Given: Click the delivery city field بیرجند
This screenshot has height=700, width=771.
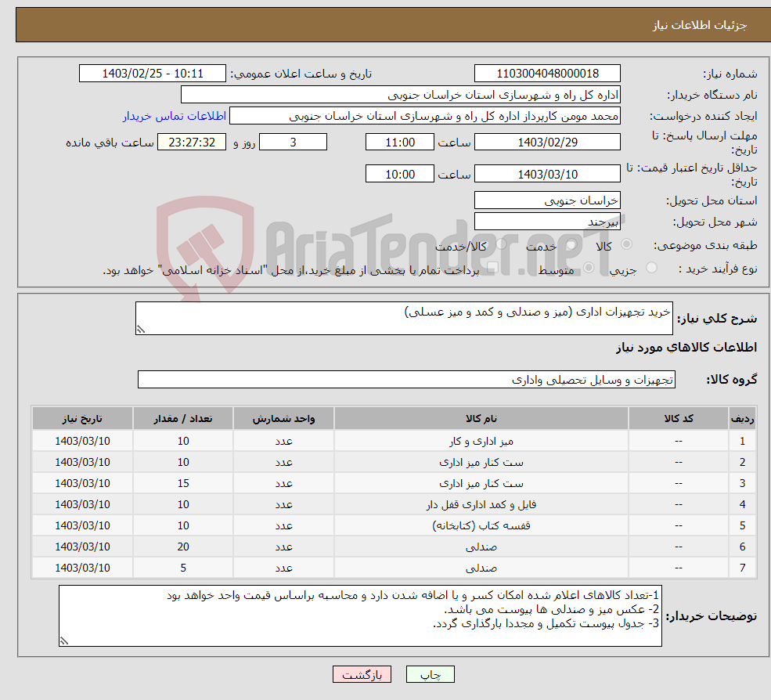Looking at the screenshot, I should pyautogui.click(x=547, y=222).
